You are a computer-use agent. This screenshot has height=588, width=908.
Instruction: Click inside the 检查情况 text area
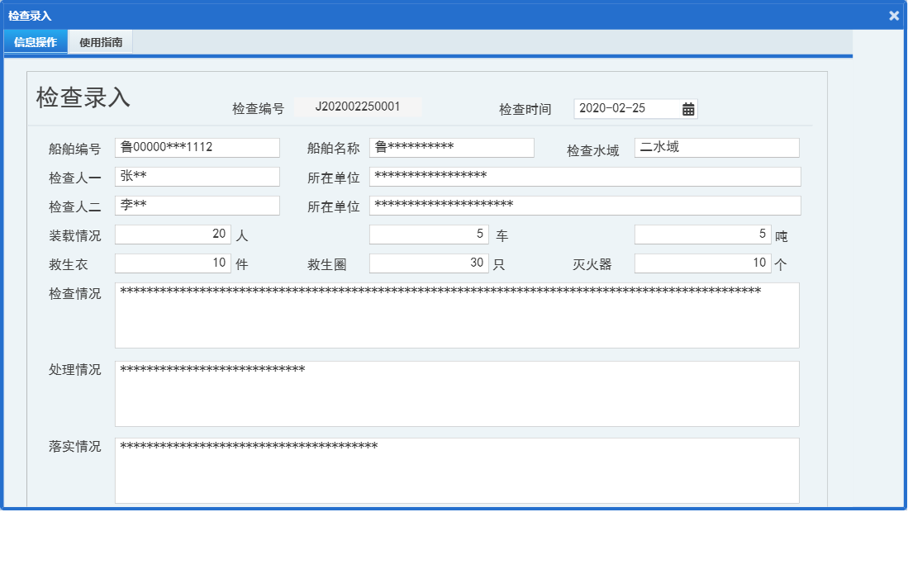point(457,314)
